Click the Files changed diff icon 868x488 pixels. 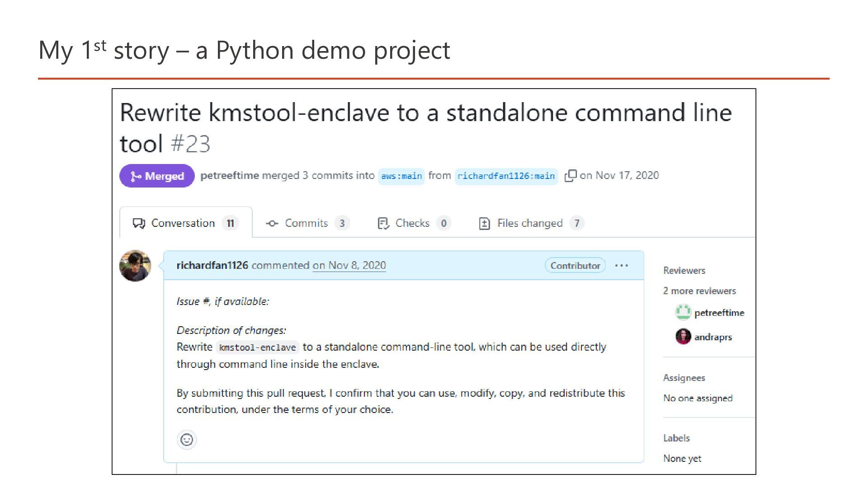point(484,223)
